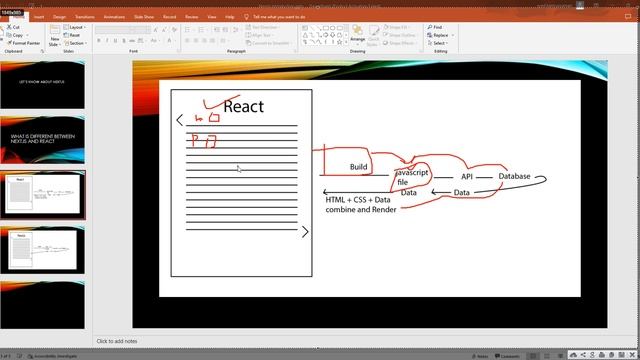Click the 'Build' label on the slide

[x=358, y=167]
